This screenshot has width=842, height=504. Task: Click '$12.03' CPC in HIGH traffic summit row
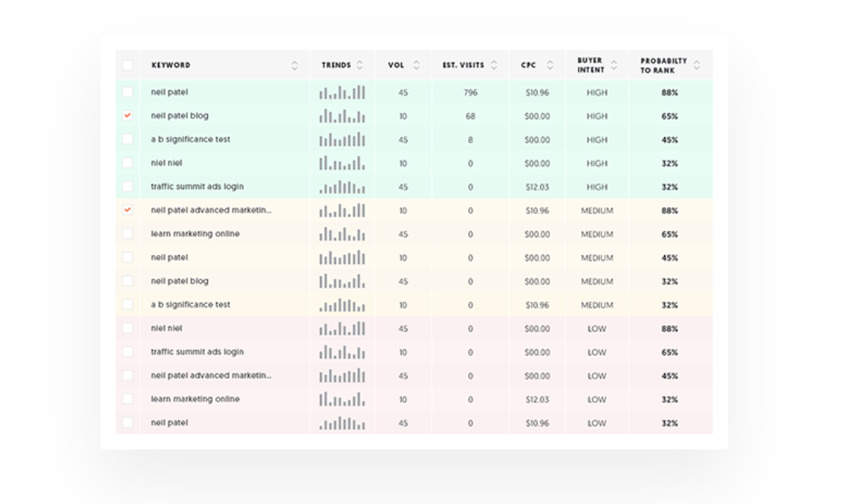click(x=537, y=187)
